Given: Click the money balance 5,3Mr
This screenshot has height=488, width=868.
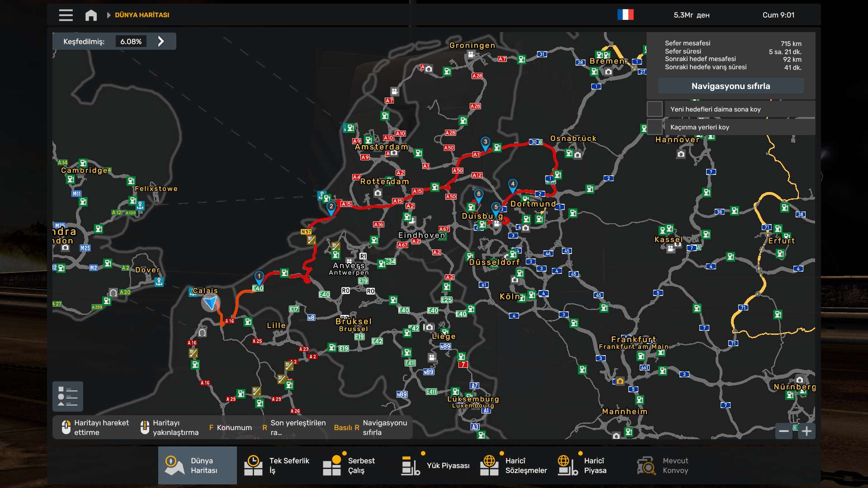Looking at the screenshot, I should [691, 15].
